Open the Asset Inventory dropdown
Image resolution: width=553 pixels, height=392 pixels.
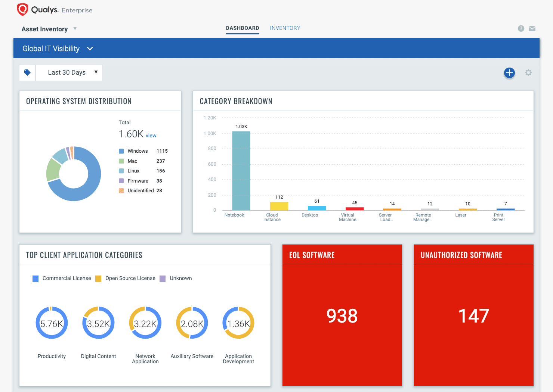pos(49,29)
